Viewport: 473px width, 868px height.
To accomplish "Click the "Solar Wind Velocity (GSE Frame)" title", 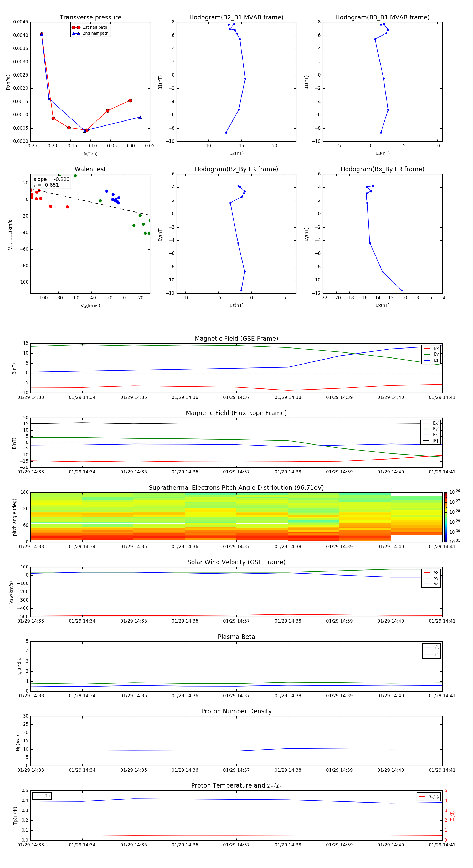I will [x=236, y=562].
